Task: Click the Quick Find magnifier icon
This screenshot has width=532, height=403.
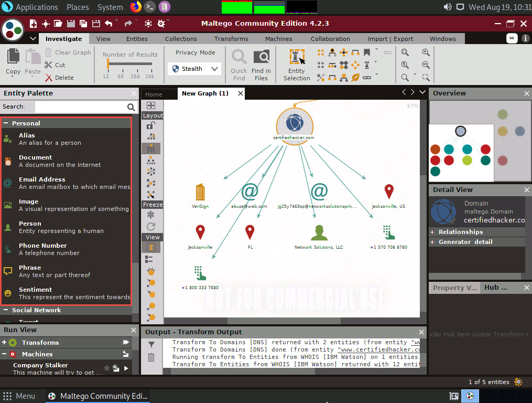Action: 239,57
